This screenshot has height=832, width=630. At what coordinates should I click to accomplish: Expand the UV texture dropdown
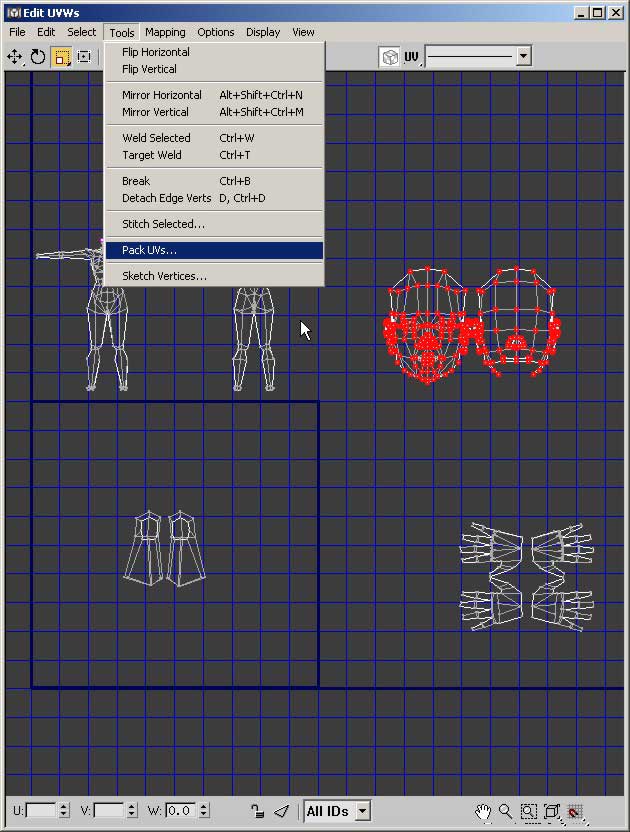click(x=523, y=57)
